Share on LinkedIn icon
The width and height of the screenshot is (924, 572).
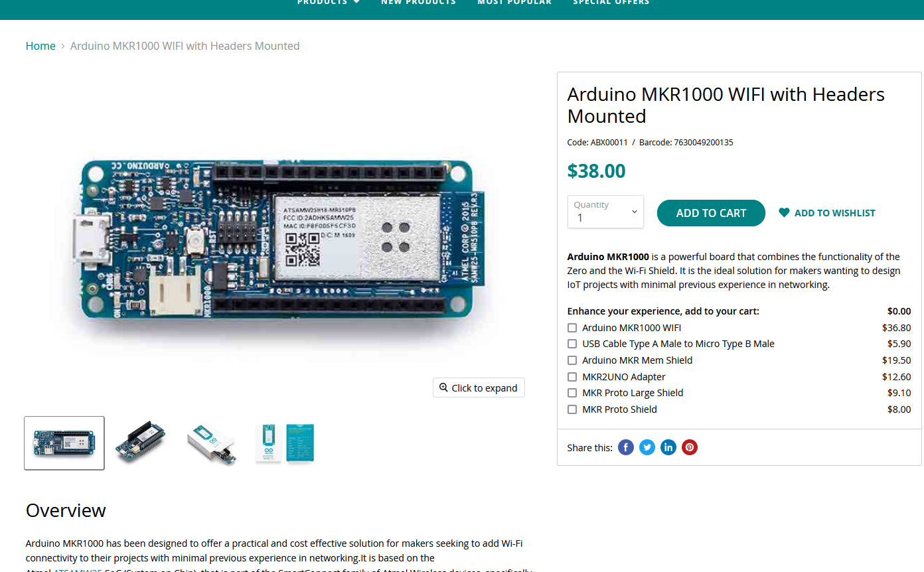[x=668, y=447]
